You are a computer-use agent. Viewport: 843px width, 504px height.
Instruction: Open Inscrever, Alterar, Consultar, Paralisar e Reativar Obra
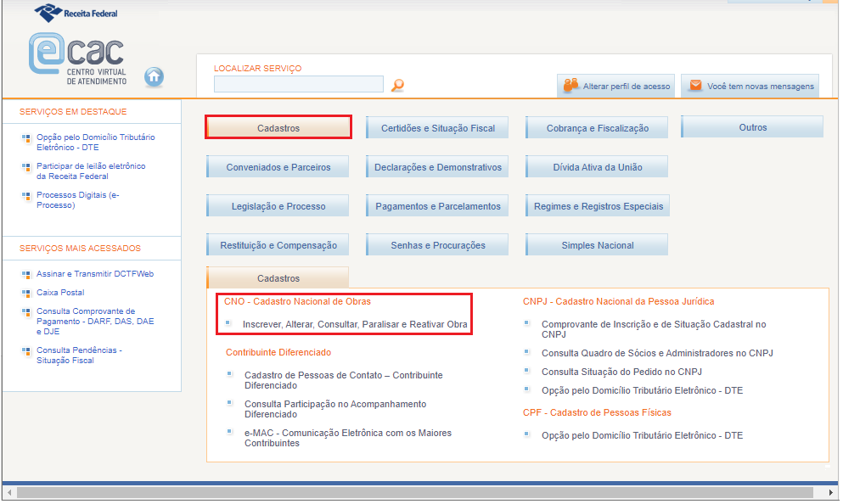click(x=355, y=324)
